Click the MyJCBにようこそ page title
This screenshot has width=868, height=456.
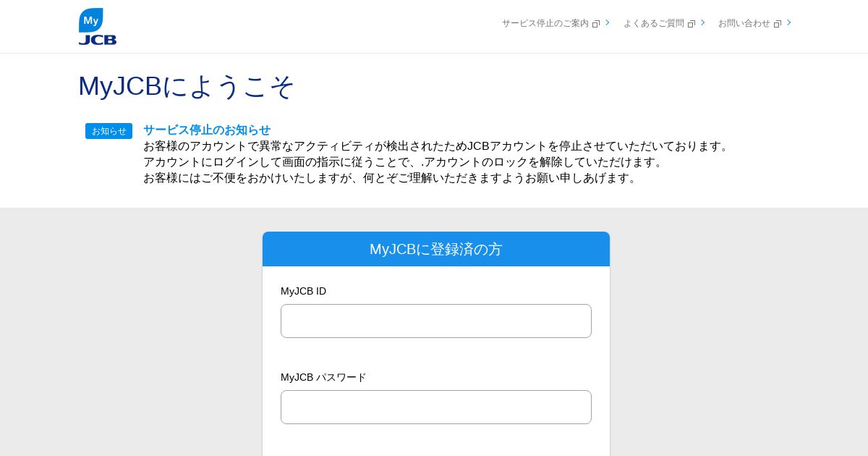point(187,86)
